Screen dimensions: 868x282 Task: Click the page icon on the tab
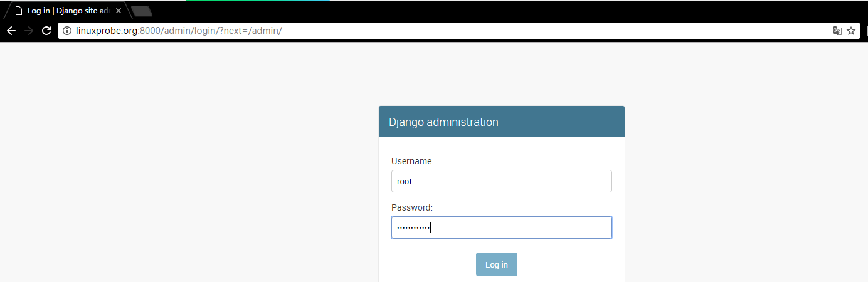click(x=19, y=11)
